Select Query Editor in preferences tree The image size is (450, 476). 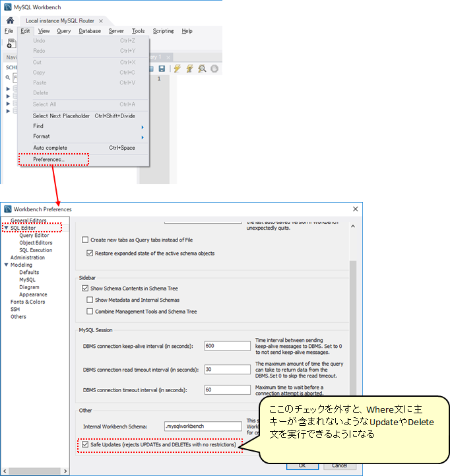tap(34, 235)
